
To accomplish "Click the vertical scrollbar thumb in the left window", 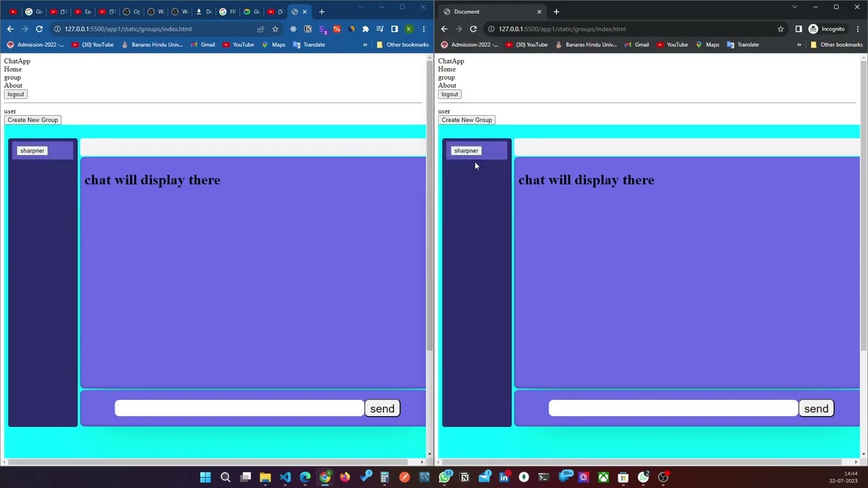I will coord(429,207).
